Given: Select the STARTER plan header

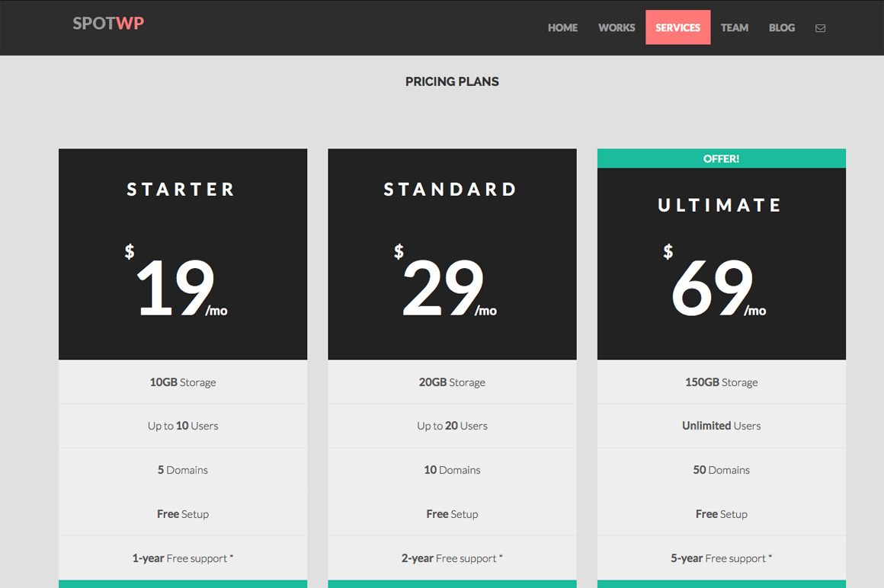Looking at the screenshot, I should pos(181,189).
